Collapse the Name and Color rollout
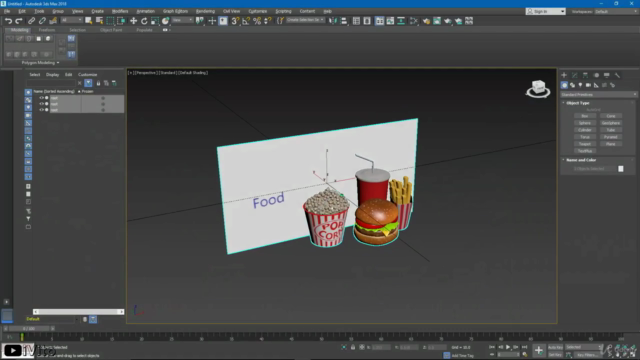 (x=580, y=160)
